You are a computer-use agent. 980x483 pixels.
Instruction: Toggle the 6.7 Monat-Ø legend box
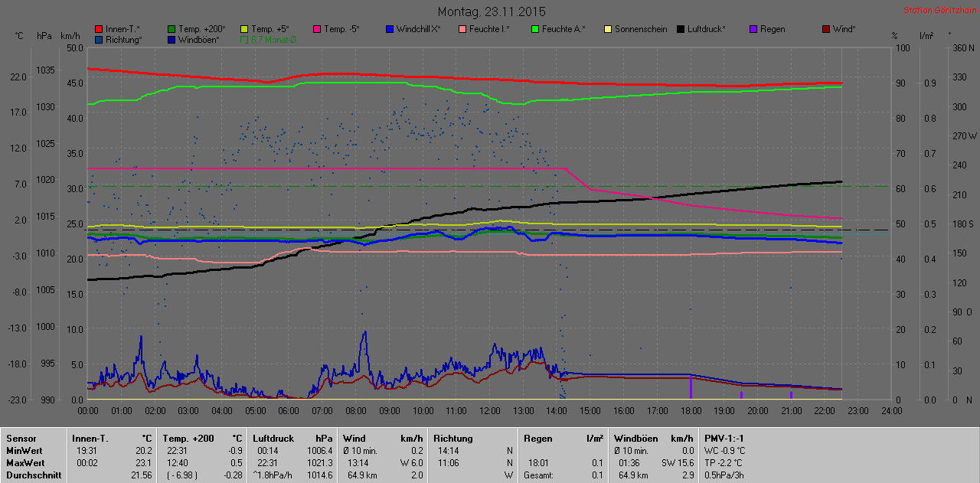[x=244, y=39]
